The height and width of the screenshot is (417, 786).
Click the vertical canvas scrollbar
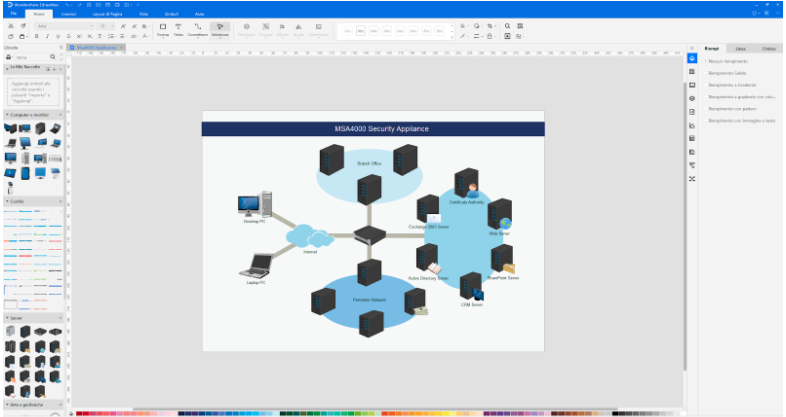[x=685, y=226]
